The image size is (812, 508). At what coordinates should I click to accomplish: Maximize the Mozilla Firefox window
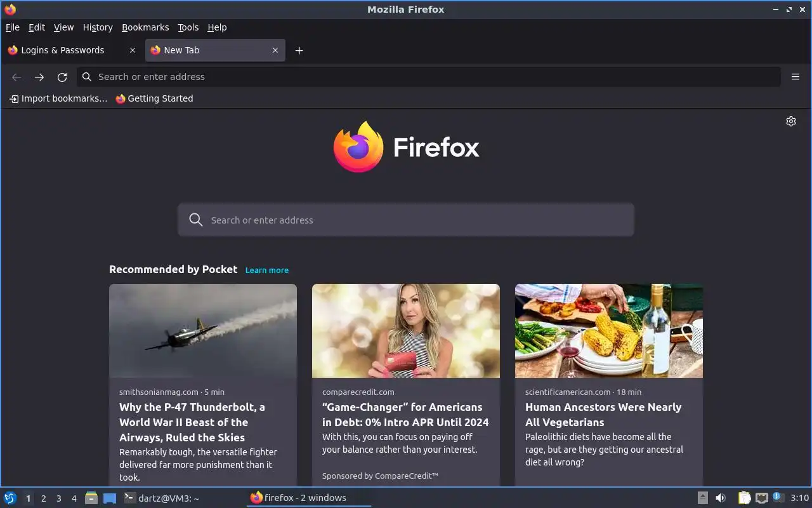(x=789, y=10)
